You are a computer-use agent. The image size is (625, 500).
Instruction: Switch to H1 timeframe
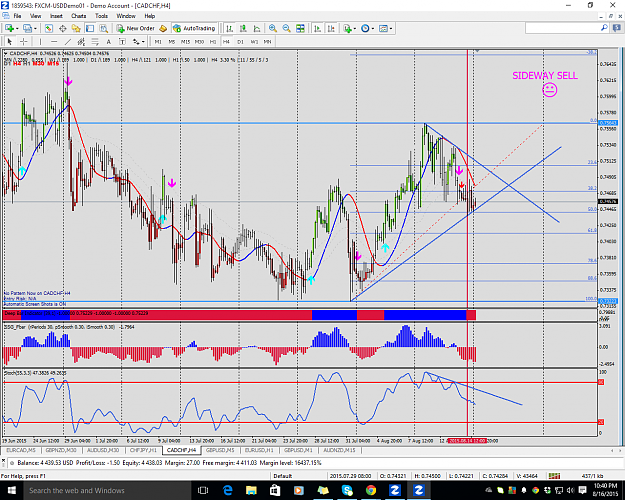(213, 41)
